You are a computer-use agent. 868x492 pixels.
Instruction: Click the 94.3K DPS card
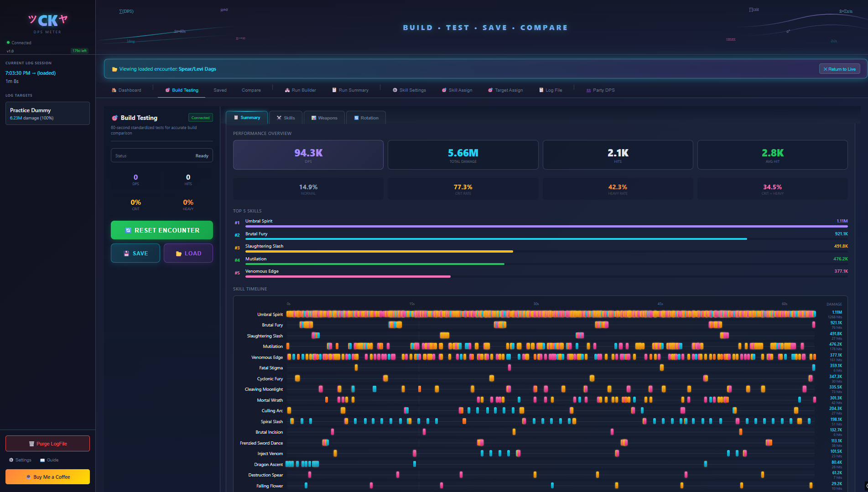308,155
